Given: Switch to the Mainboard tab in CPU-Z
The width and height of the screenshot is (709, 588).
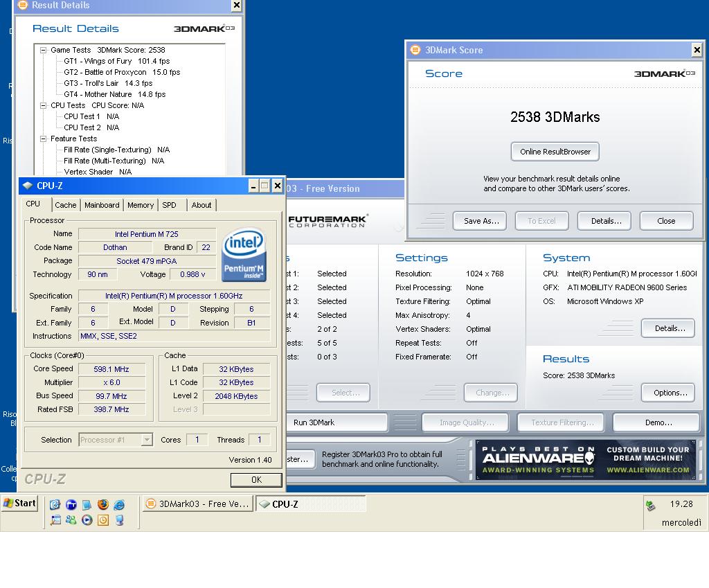Looking at the screenshot, I should [x=102, y=205].
